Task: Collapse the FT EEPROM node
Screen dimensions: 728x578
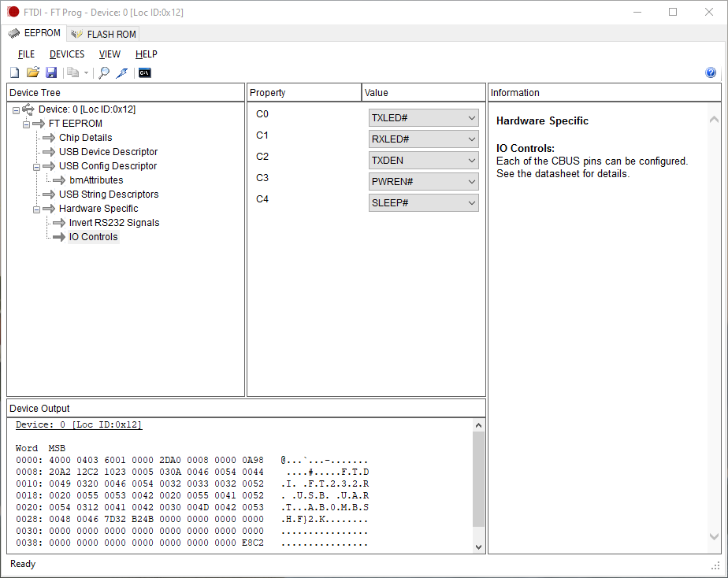Action: [x=27, y=124]
